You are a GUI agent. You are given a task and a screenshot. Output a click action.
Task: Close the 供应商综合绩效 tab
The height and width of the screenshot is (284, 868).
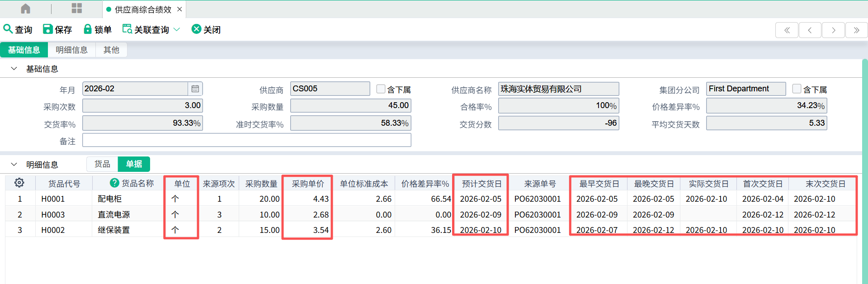[x=179, y=9]
